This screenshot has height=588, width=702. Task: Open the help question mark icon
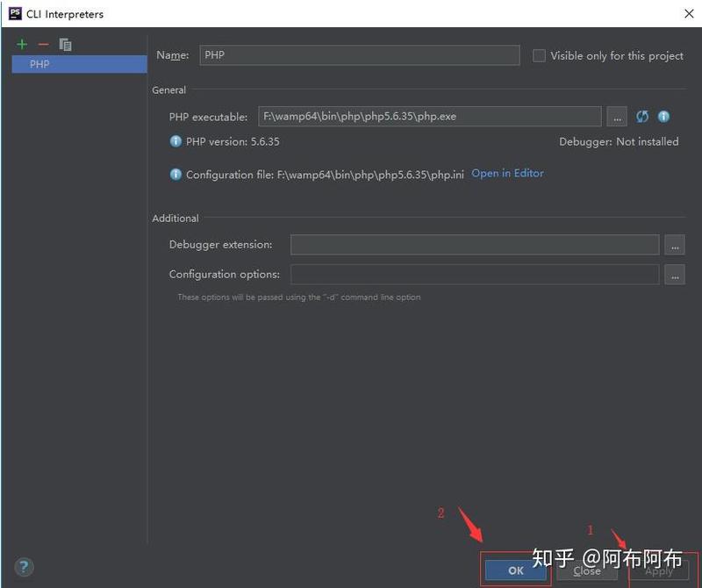(x=24, y=567)
